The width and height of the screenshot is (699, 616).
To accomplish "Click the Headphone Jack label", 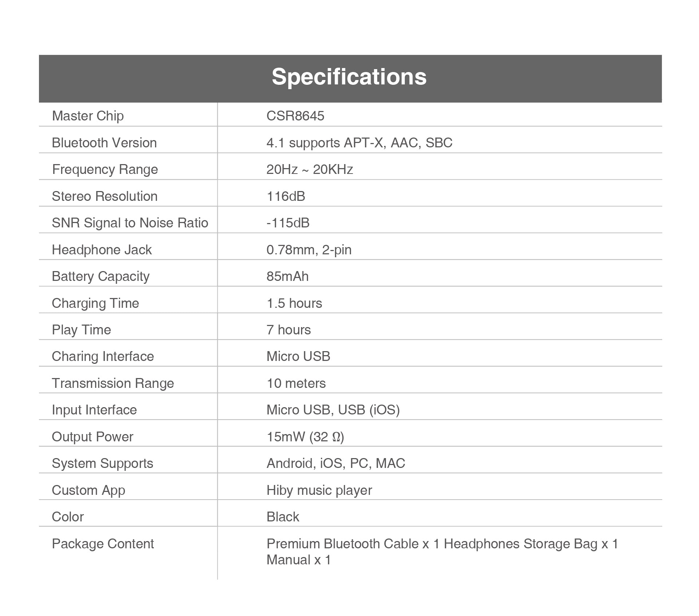I will pyautogui.click(x=102, y=250).
